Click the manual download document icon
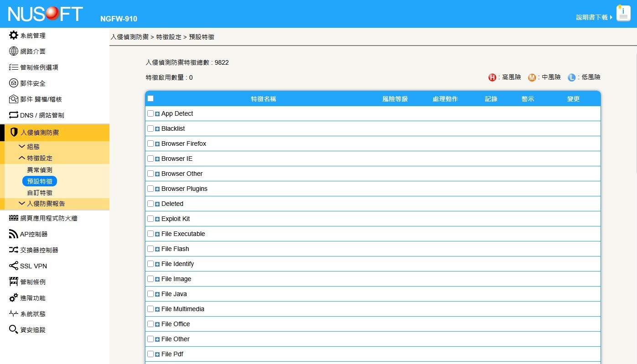 click(x=623, y=14)
